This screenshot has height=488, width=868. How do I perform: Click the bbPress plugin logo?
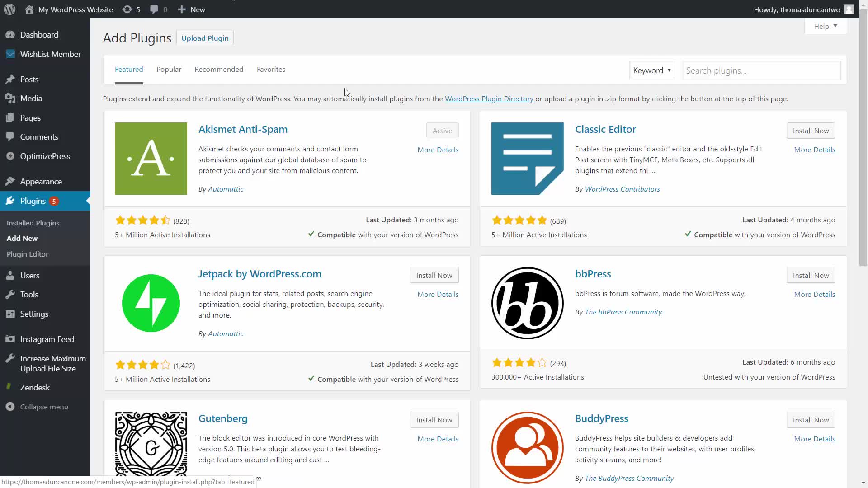[528, 303]
